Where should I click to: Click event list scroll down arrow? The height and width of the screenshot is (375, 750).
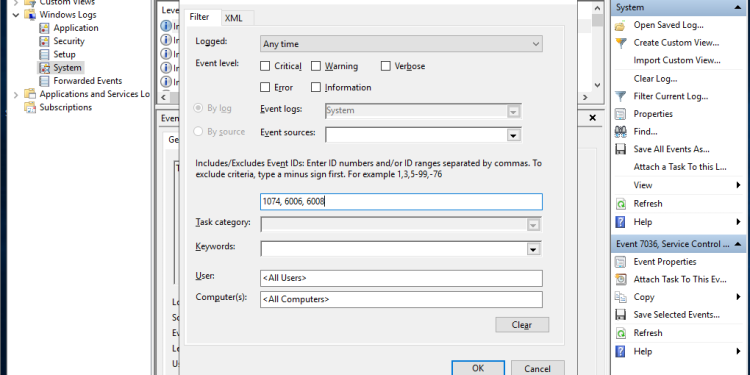tap(597, 85)
